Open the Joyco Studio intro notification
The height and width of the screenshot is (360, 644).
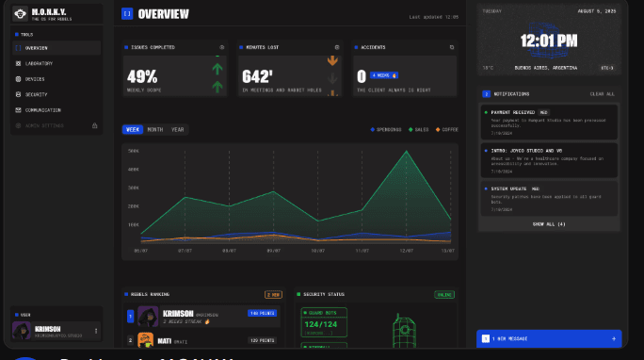coord(549,160)
